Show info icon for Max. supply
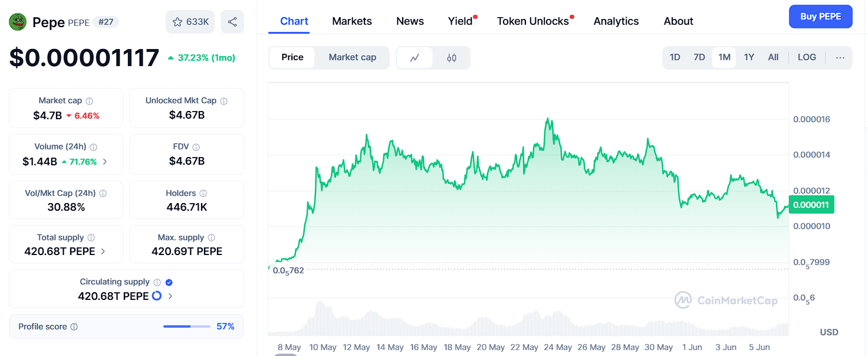Viewport: 868px width, 356px height. click(211, 238)
